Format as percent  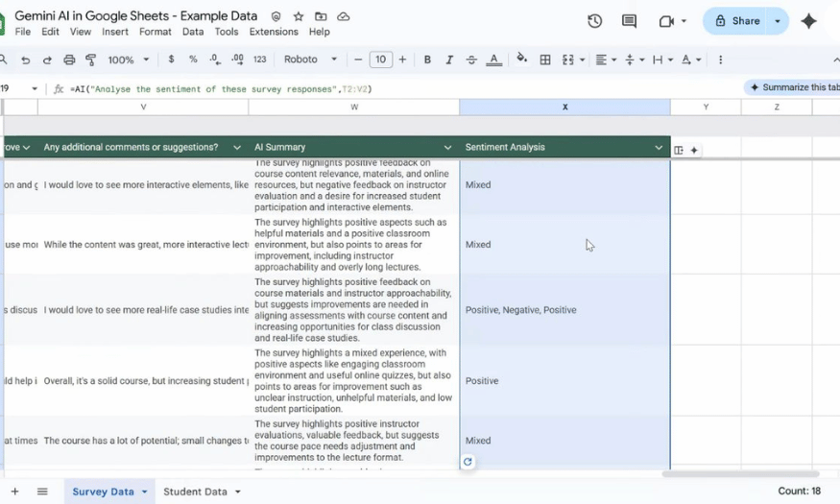[193, 60]
